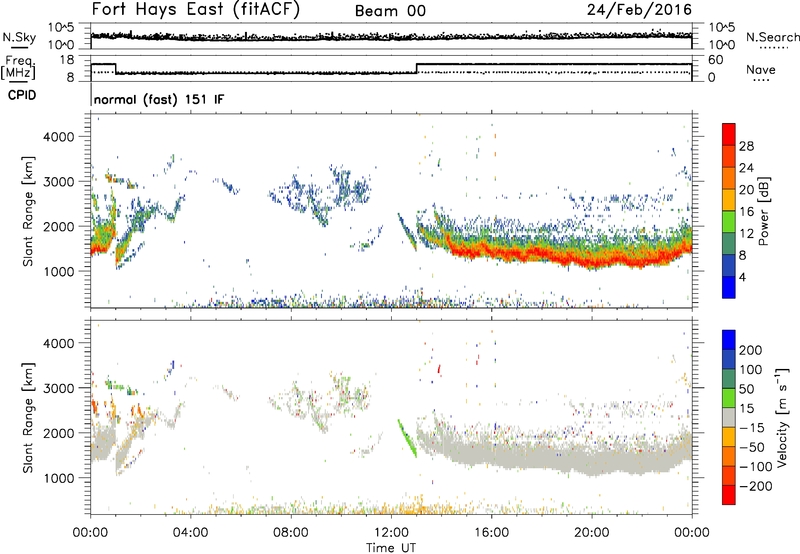The image size is (800, 554).
Task: Click the '08:00' time axis label
Action: 291,533
